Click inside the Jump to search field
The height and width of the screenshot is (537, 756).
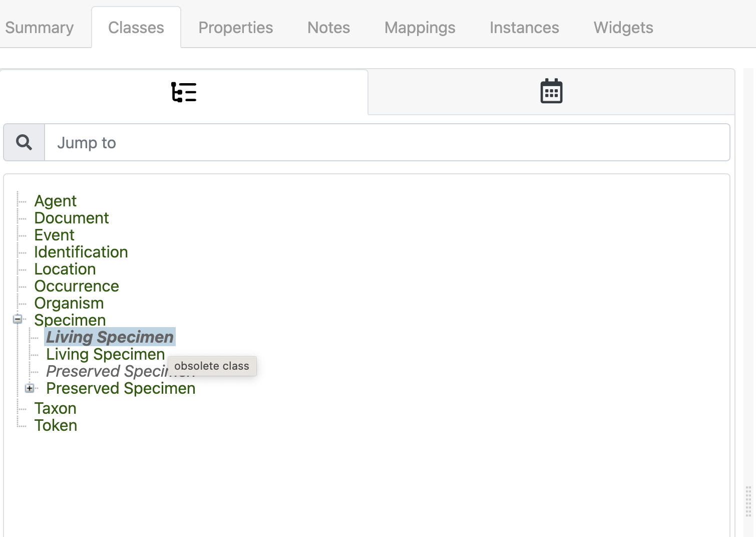[250, 142]
